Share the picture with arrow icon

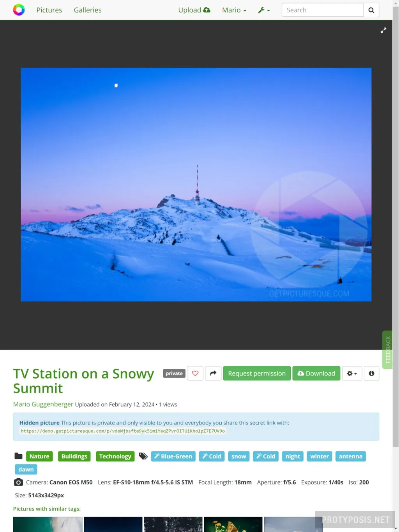click(213, 373)
